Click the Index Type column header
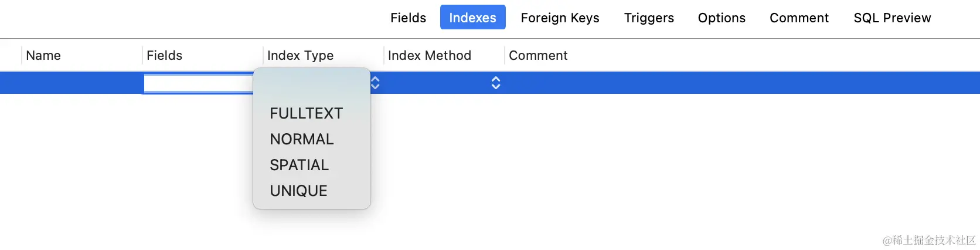980x250 pixels. click(300, 56)
